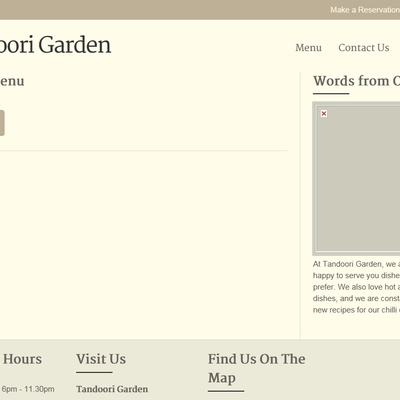Click the broken image icon in sidebar
The image size is (400, 400).
pyautogui.click(x=324, y=114)
